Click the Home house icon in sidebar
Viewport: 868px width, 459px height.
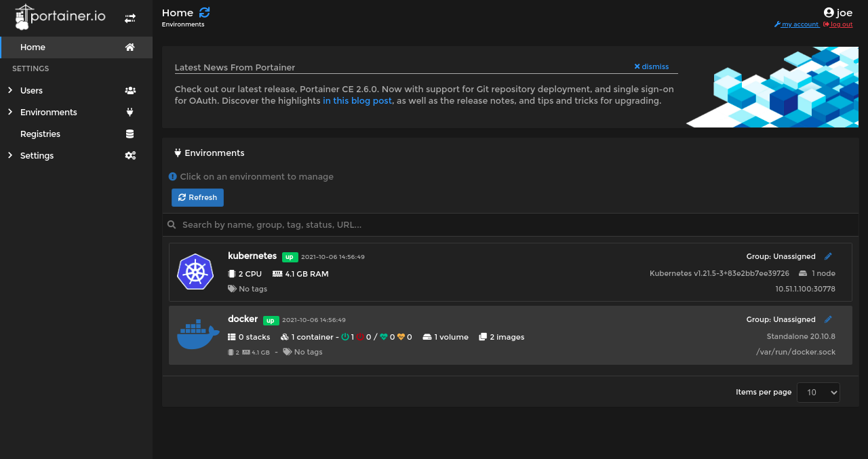point(130,47)
